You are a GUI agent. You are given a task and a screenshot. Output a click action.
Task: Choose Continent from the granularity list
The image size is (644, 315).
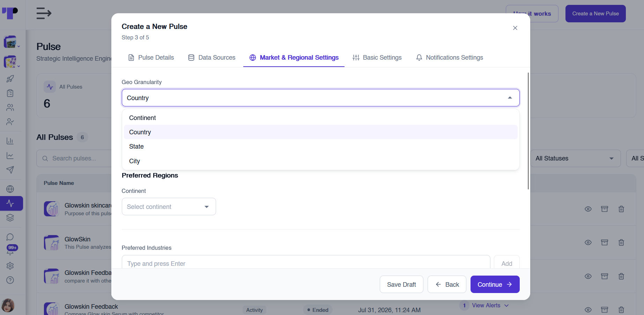tap(320, 118)
